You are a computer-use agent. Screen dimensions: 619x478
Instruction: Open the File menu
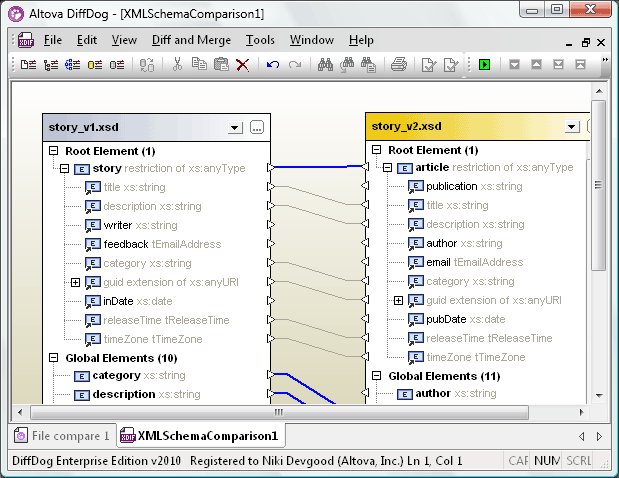pos(53,40)
